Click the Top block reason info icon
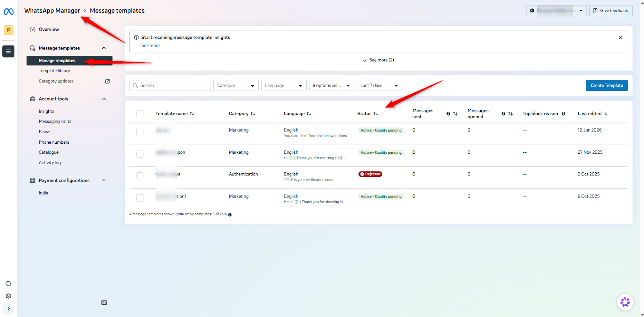Screen dimensions: 644x317 [563, 114]
